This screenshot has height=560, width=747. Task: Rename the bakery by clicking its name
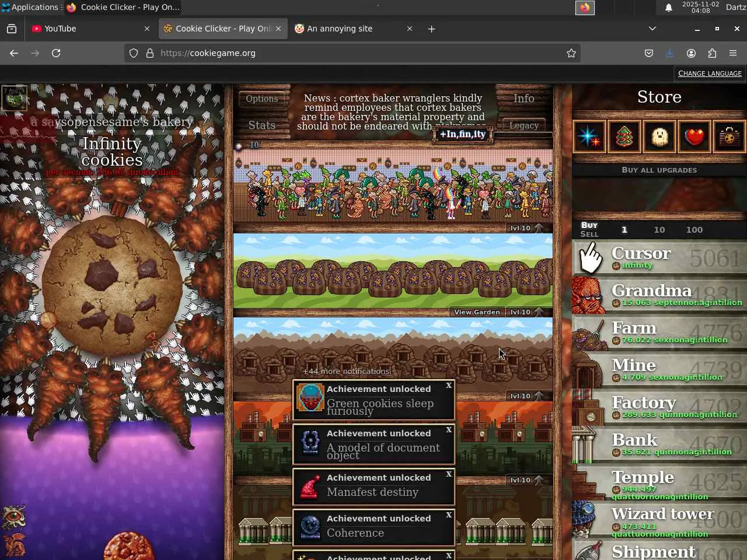(x=111, y=122)
